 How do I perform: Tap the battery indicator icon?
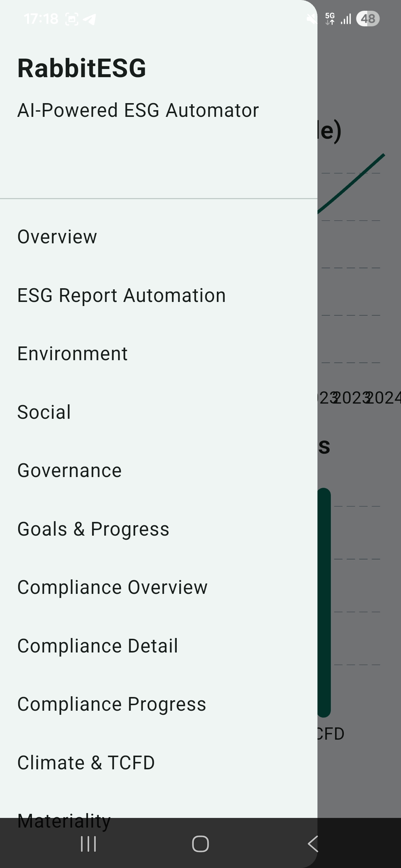(368, 19)
